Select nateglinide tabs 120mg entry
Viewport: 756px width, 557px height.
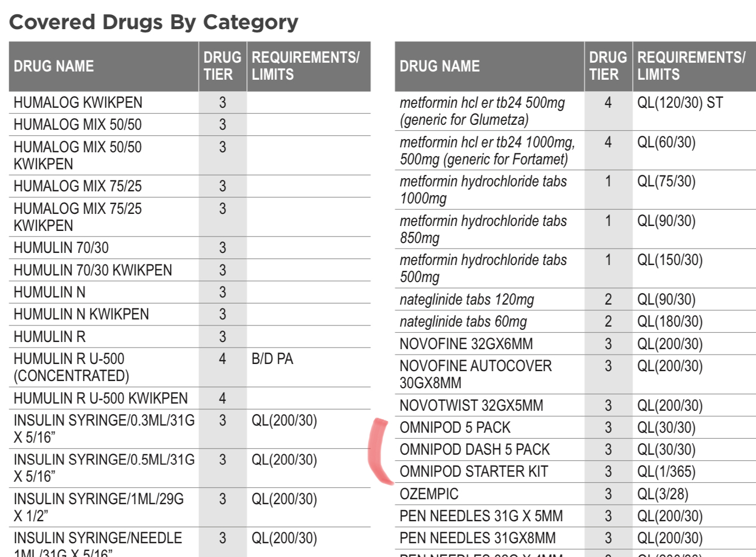coord(467,300)
